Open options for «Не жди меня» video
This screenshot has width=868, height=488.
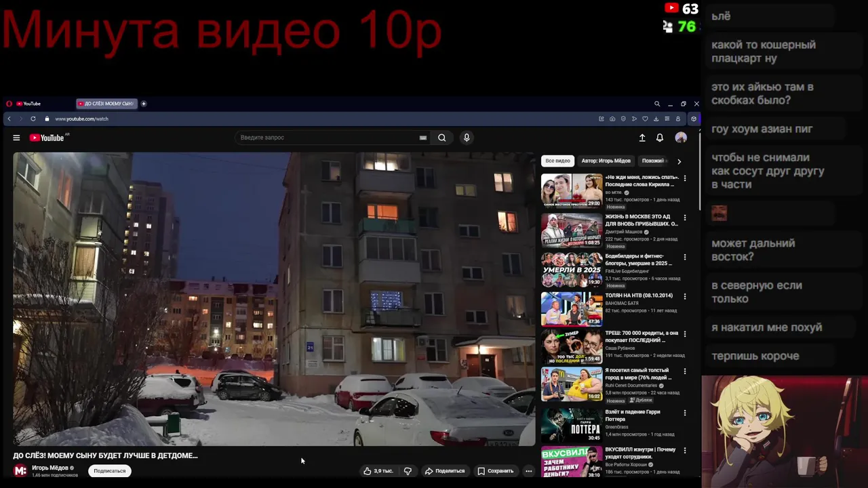pos(685,178)
